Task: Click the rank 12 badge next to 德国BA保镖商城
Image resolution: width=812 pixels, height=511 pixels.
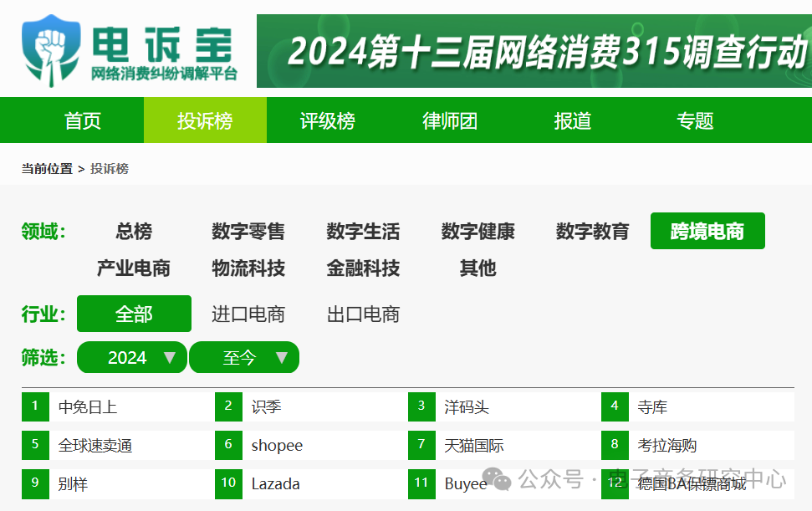Action: click(x=615, y=483)
